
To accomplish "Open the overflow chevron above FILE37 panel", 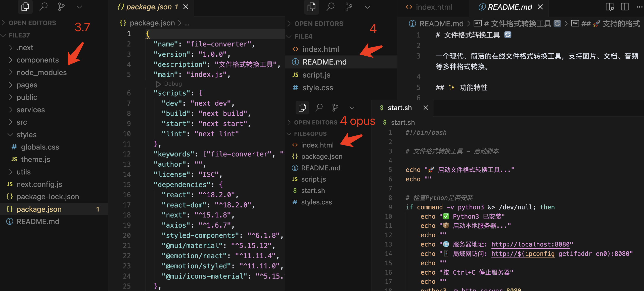I will [79, 7].
